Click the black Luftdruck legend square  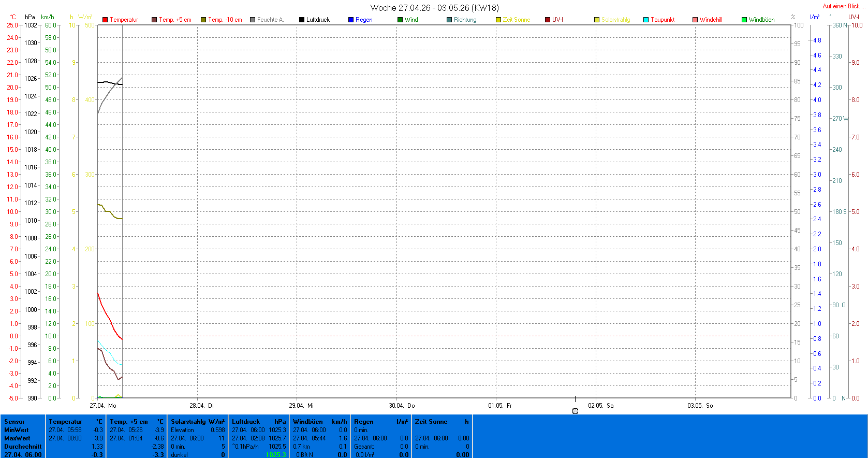click(302, 20)
